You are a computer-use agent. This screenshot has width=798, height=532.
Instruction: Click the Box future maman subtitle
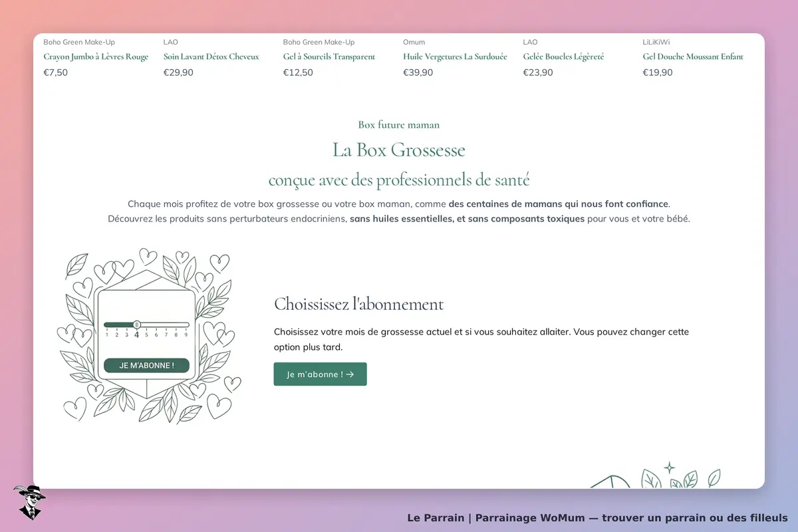click(x=399, y=124)
